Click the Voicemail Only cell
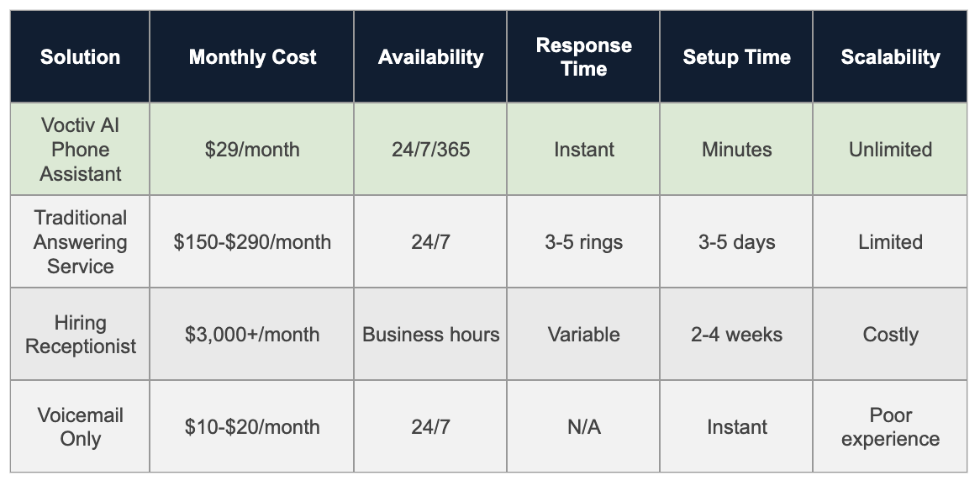This screenshot has height=486, width=980. [x=81, y=427]
